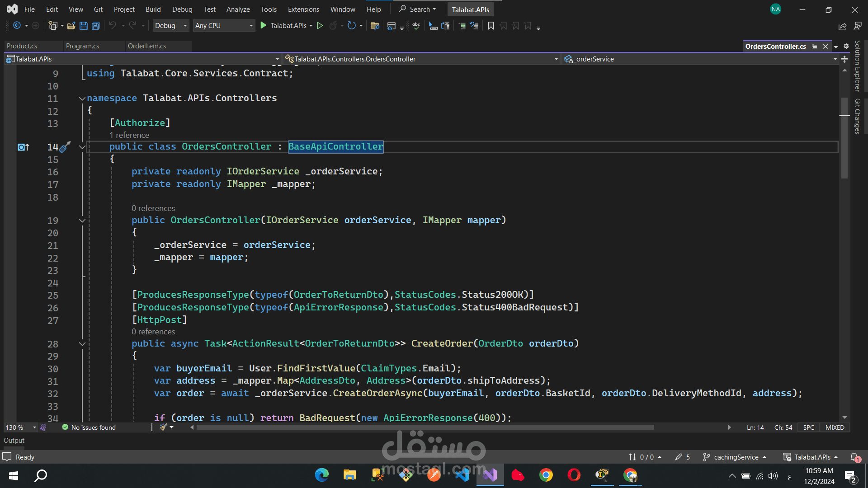Open the tab window settings gear
868x488 pixels.
point(846,46)
